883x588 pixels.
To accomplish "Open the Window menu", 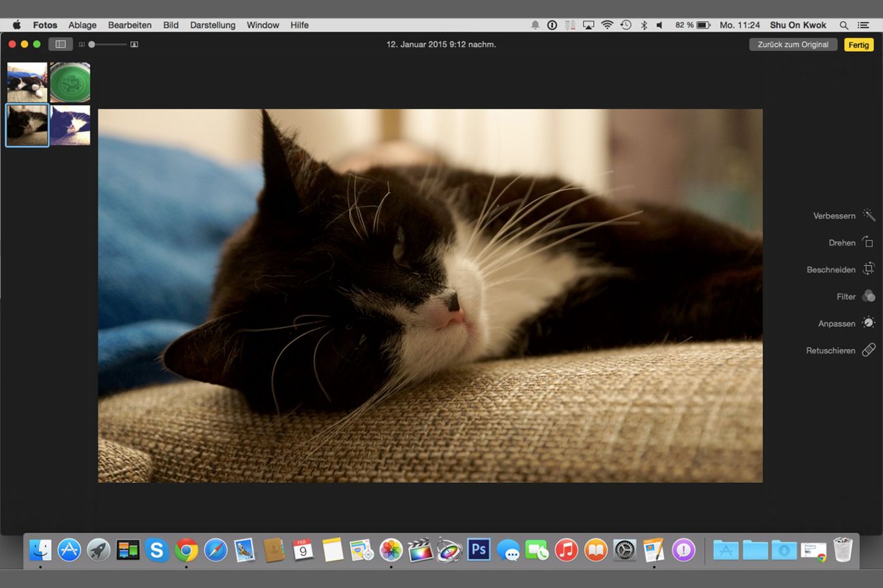I will coord(263,25).
